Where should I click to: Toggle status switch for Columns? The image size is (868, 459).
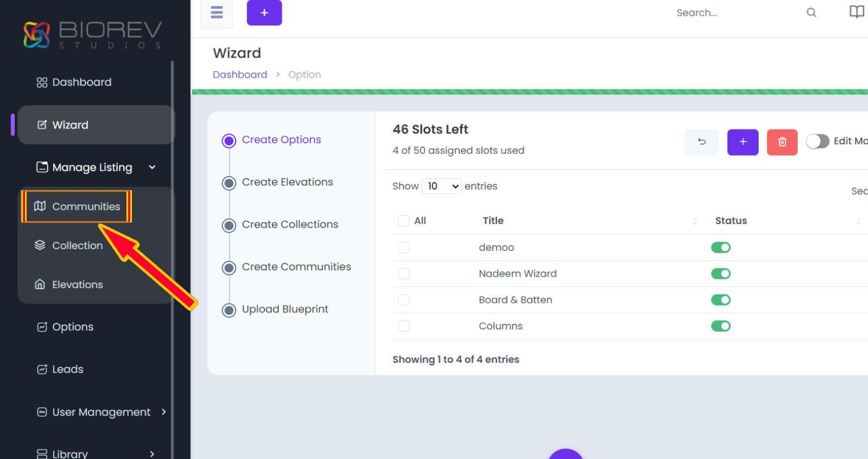[721, 326]
